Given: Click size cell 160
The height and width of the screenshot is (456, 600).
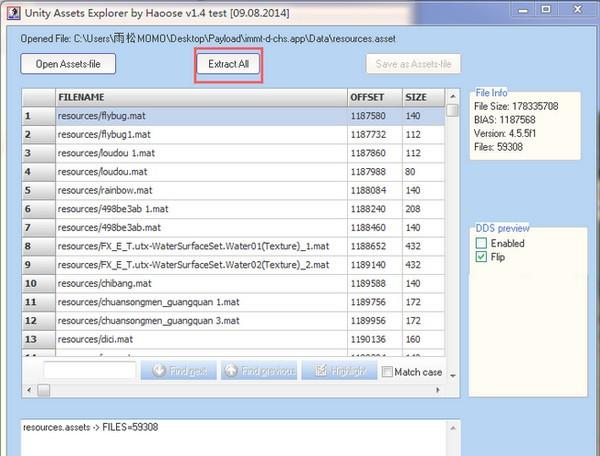Looking at the screenshot, I should pyautogui.click(x=423, y=339).
